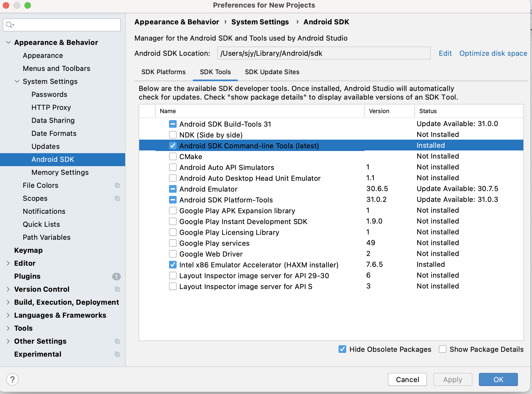Switch to the SDK Platforms tab
532x394 pixels.
163,72
